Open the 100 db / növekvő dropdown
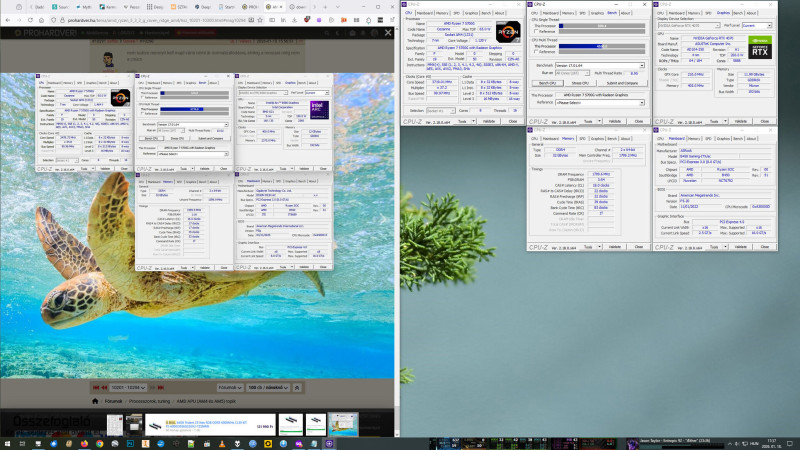800x450 pixels. coord(268,388)
